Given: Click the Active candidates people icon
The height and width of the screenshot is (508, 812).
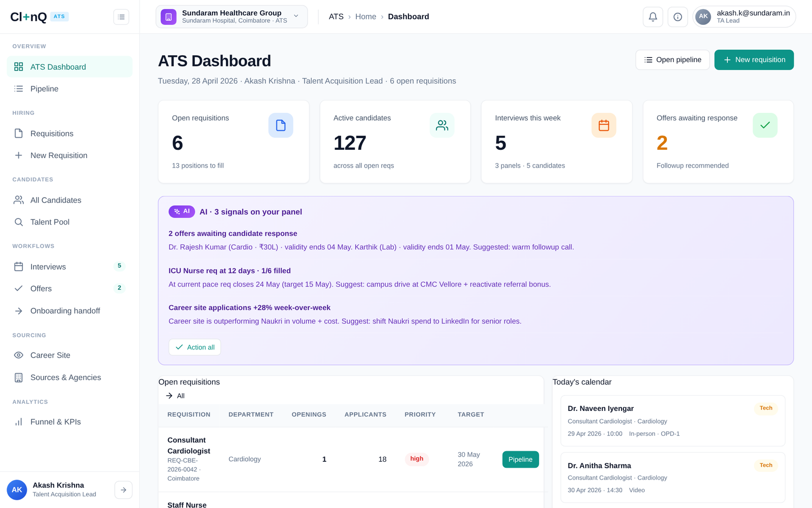Looking at the screenshot, I should pos(442,125).
